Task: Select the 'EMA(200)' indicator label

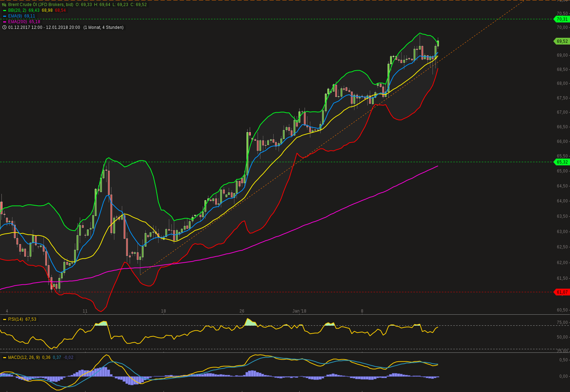Action: click(17, 22)
